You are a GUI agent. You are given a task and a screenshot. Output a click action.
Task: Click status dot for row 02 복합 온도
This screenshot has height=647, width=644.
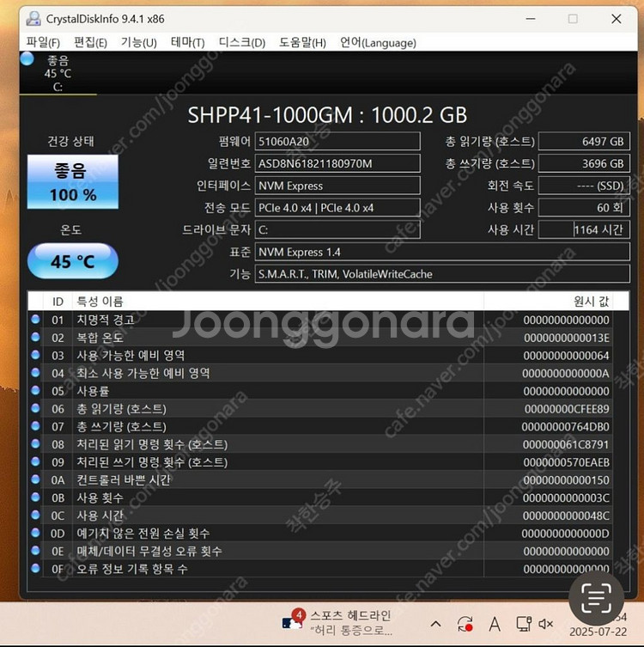click(35, 337)
